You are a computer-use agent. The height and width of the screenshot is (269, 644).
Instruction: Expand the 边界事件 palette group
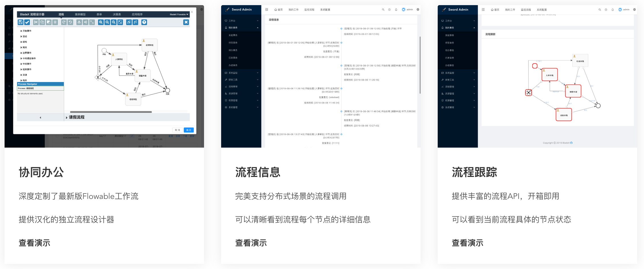(26, 53)
